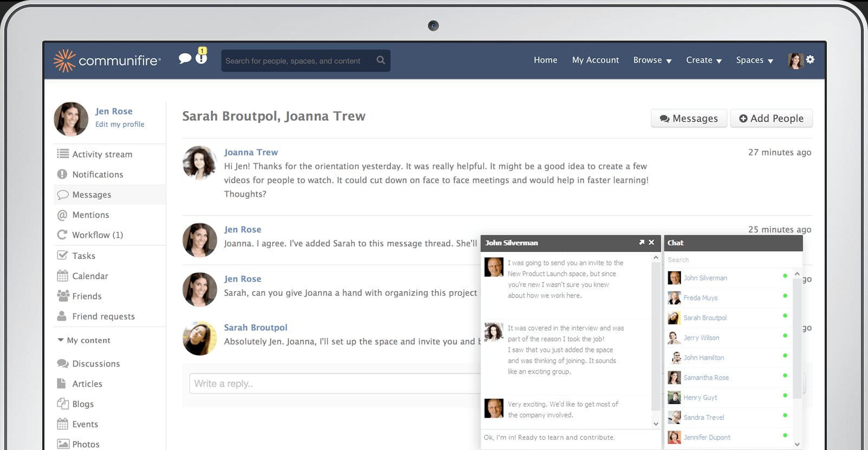
Task: Click the Notifications exclamation icon
Action: click(x=62, y=174)
